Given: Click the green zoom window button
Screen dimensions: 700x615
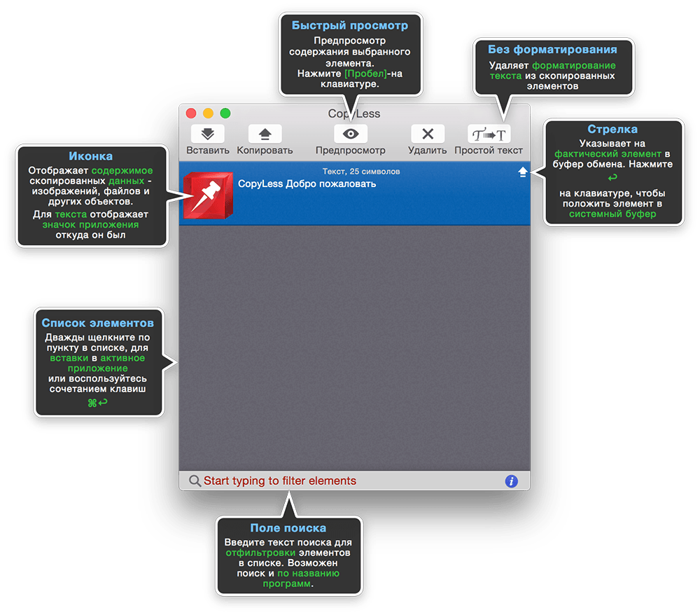Looking at the screenshot, I should tap(225, 113).
